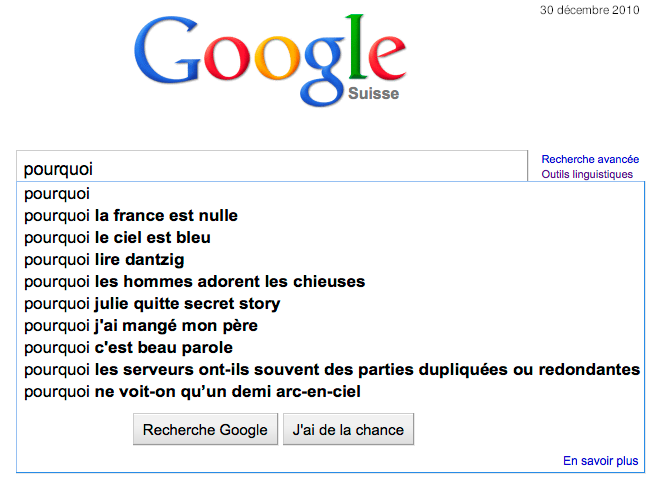Select 'pourquoi les hommes adorent les chieuses'
The height and width of the screenshot is (485, 653).
pos(194,281)
